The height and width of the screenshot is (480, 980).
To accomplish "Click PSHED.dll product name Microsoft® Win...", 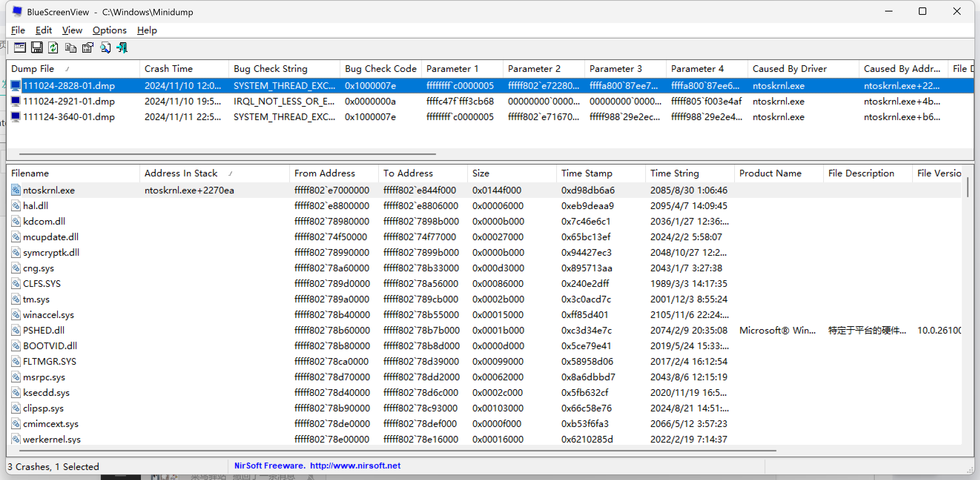I will click(777, 331).
